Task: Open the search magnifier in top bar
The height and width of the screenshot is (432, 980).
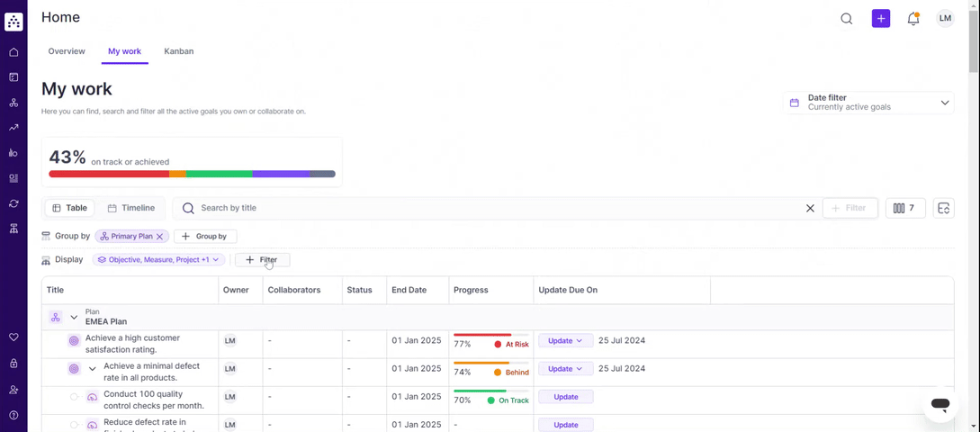Action: click(x=846, y=19)
